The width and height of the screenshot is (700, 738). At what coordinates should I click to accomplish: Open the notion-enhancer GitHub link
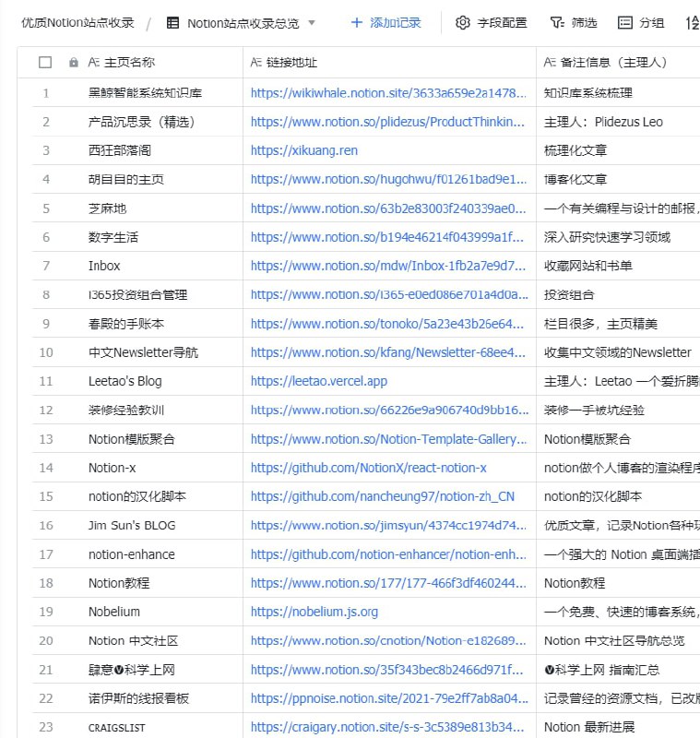[388, 554]
